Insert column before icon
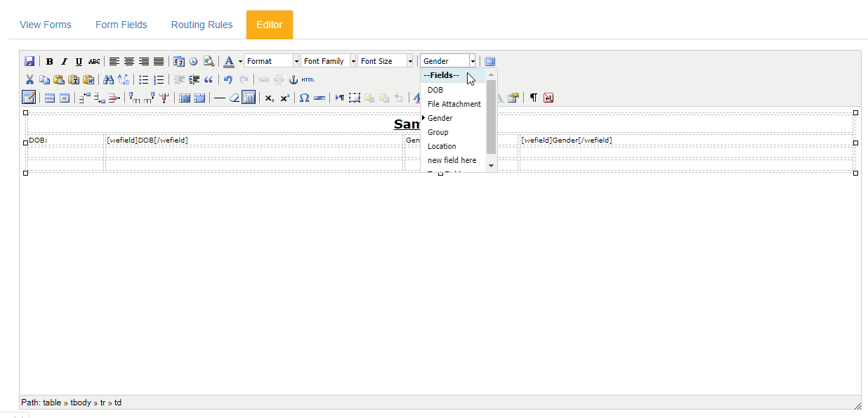Screen dimensions: 868x418 pos(133,98)
